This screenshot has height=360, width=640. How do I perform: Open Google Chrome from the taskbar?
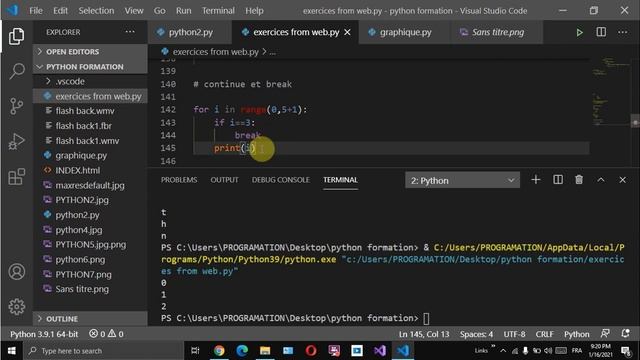coord(219,351)
